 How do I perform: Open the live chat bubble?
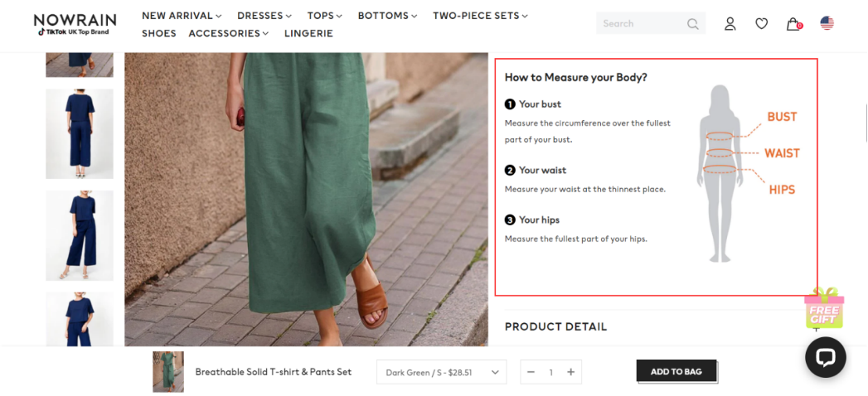825,357
